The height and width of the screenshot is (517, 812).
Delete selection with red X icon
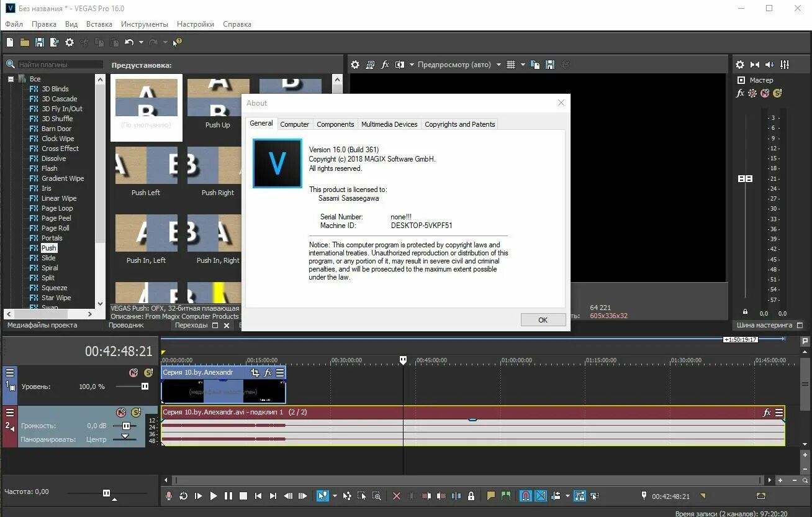click(397, 496)
